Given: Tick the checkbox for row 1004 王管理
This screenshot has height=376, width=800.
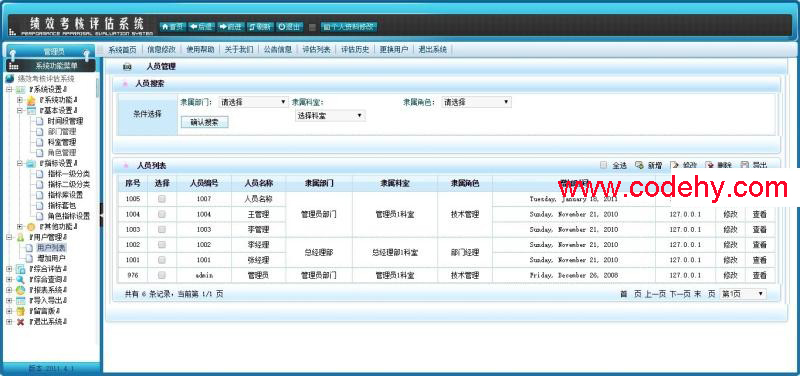Looking at the screenshot, I should (x=162, y=214).
